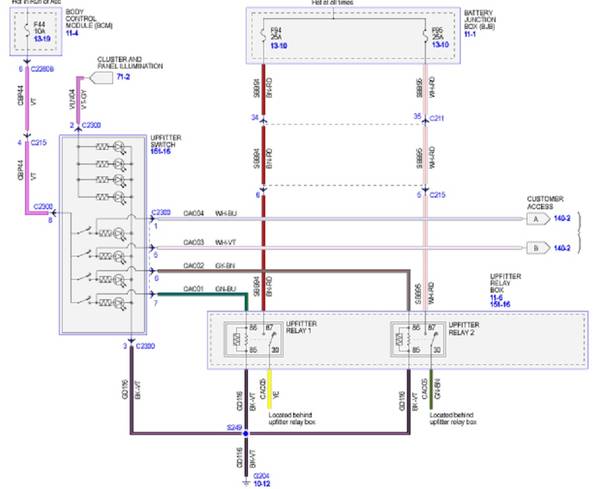
Task: Click the Customer Access B connector arrow
Action: point(538,248)
